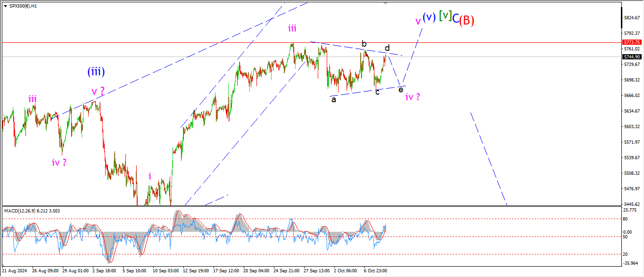
Task: Click the 6 Oct 23:00 date on time axis
Action: click(x=376, y=271)
